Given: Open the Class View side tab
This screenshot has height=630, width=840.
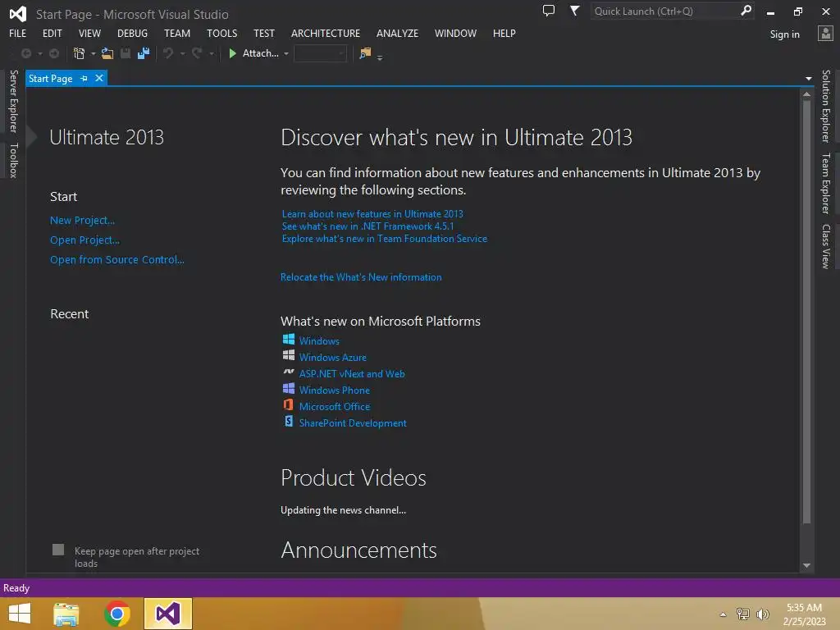Looking at the screenshot, I should coord(825,246).
